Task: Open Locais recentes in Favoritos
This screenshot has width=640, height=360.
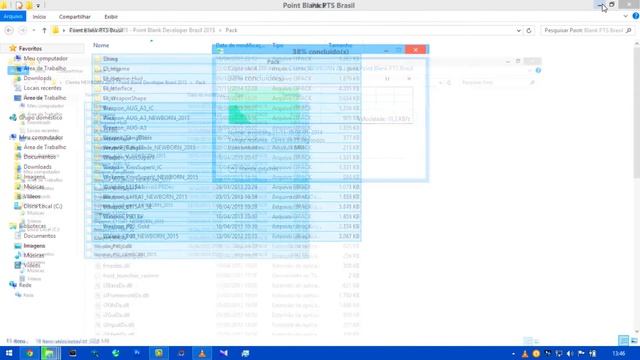Action: click(42, 88)
